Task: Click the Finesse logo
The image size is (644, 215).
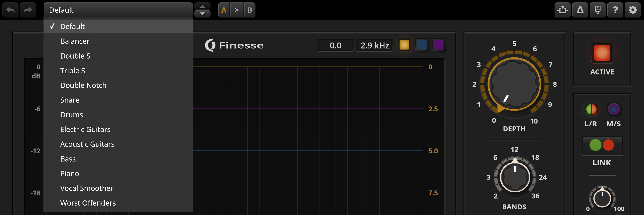Action: [x=234, y=45]
